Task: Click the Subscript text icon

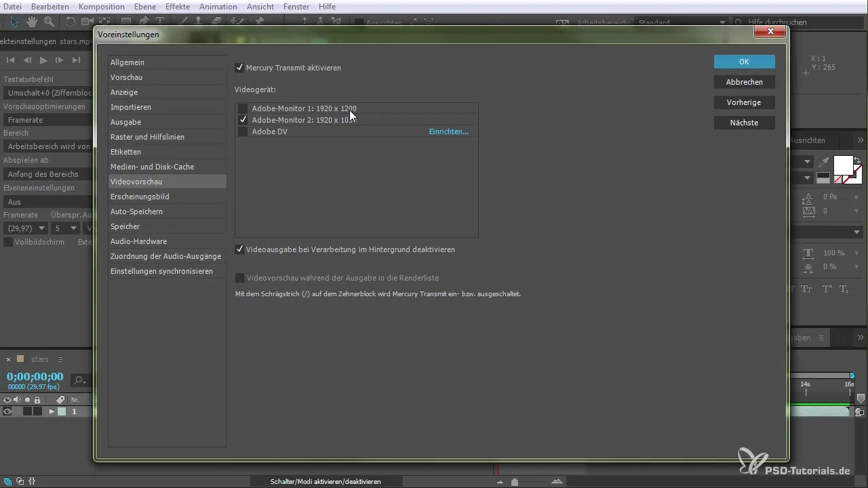Action: [x=844, y=289]
